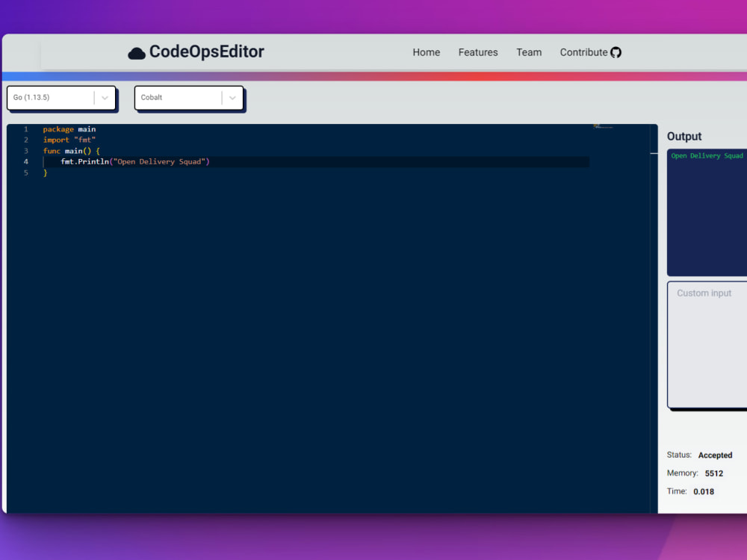Click the fmt.Println code statement
This screenshot has width=747, height=560.
click(135, 162)
